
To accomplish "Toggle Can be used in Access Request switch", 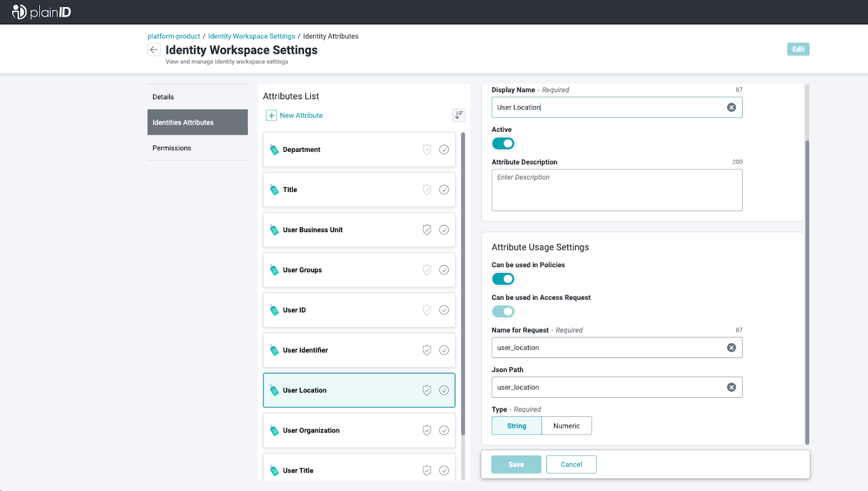I will [x=503, y=311].
